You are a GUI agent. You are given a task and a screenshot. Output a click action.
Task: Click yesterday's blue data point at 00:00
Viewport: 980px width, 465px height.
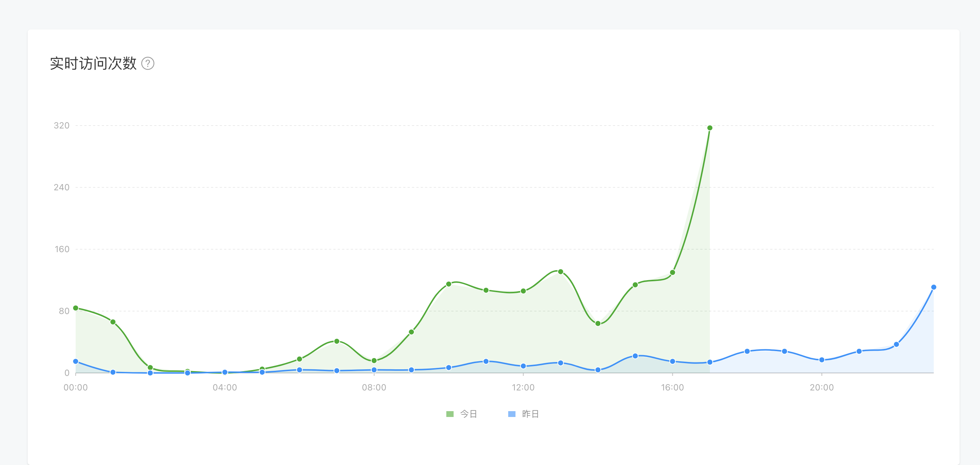(76, 361)
